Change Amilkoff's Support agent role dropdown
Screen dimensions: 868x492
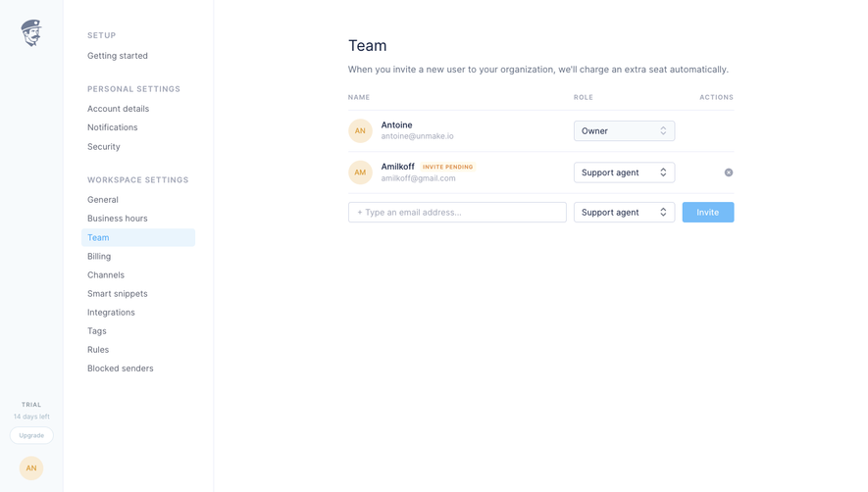[624, 172]
